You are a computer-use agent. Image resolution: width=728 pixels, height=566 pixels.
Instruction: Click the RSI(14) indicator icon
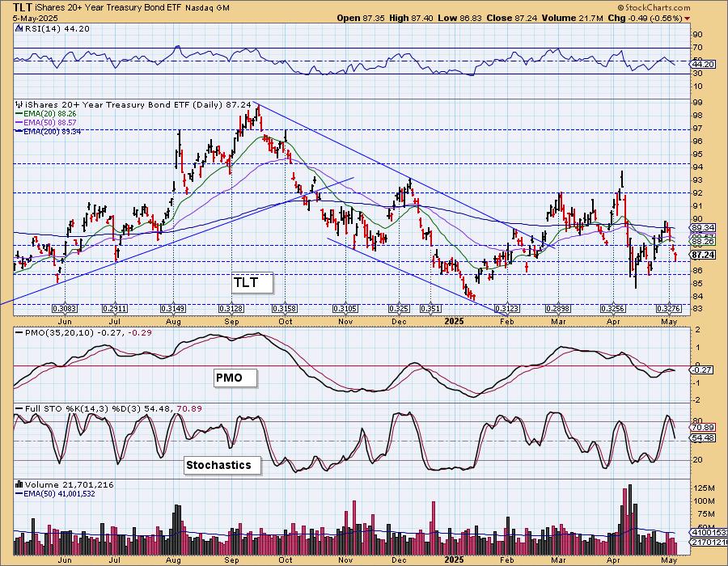(19, 29)
